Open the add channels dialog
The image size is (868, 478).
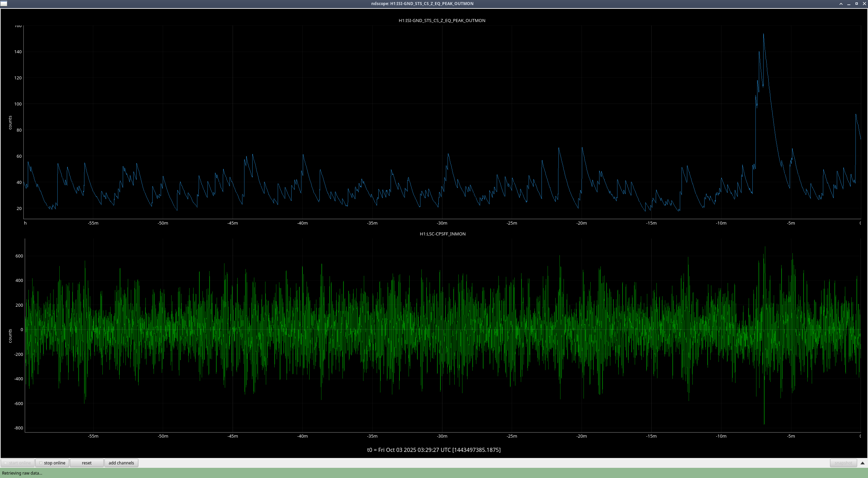coord(121,463)
